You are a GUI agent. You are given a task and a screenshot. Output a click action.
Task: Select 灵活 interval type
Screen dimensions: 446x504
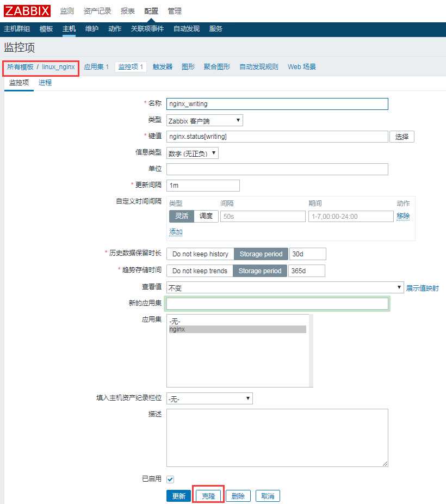pyautogui.click(x=182, y=216)
